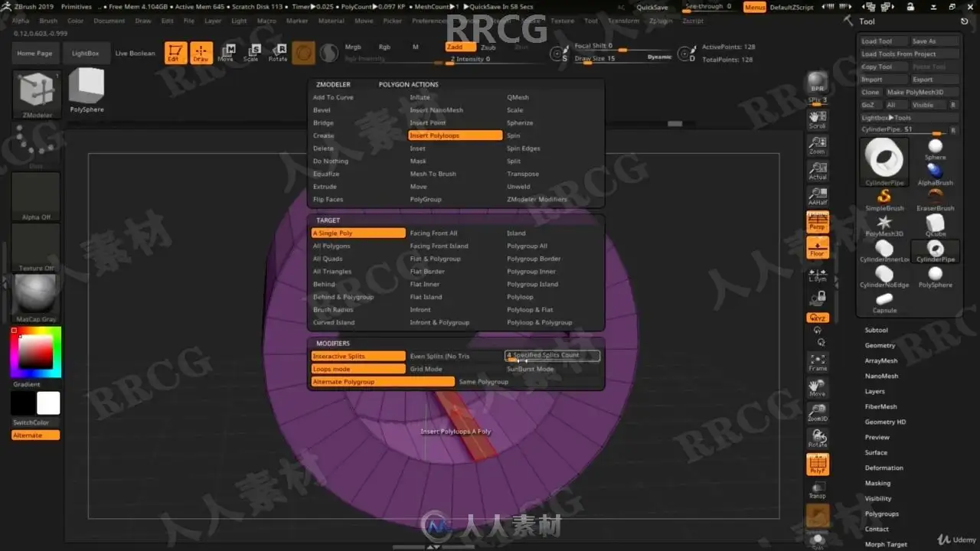Click the Load Tool button
This screenshot has height=551, width=980.
[x=882, y=41]
